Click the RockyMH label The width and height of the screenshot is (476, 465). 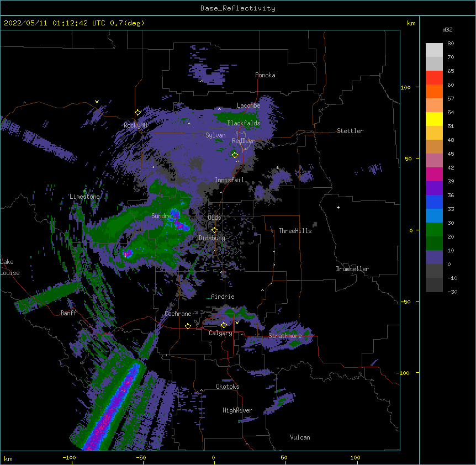click(x=135, y=125)
